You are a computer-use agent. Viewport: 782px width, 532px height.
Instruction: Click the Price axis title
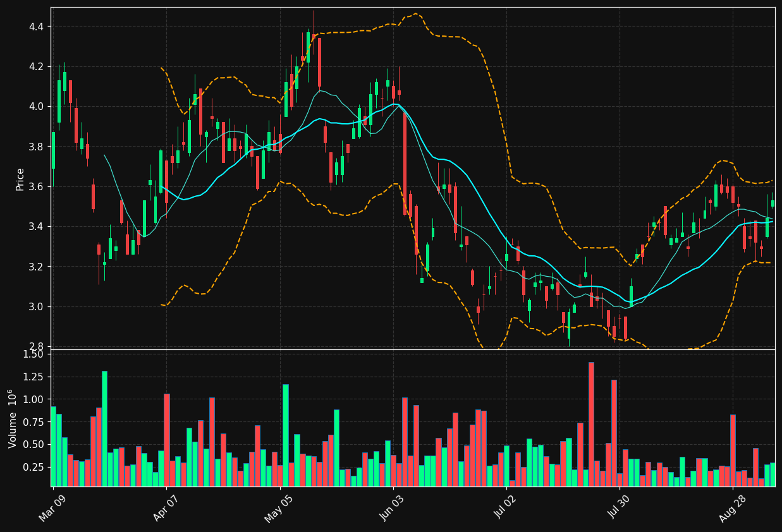tap(20, 179)
